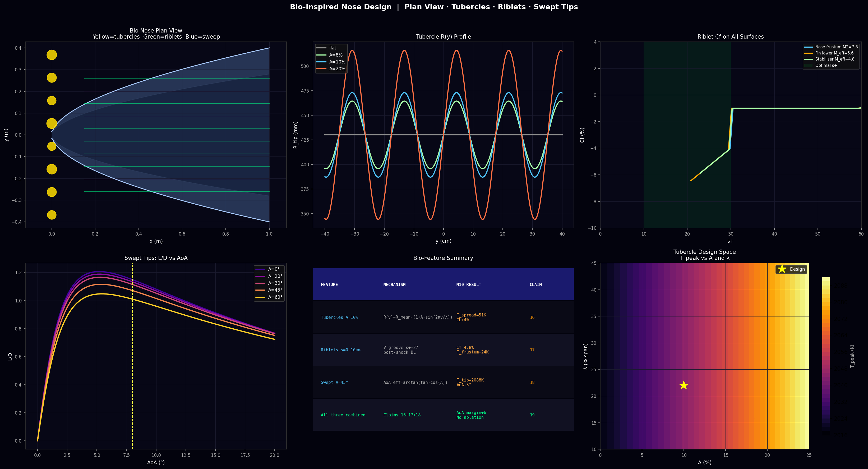
Task: Click 'Claims 16+17+18' cell
Action: (402, 415)
